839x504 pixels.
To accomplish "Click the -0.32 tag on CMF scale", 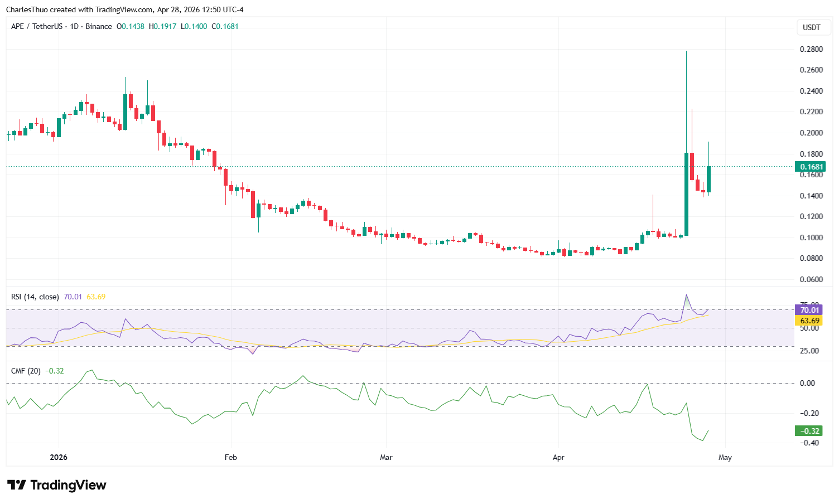I will (808, 431).
